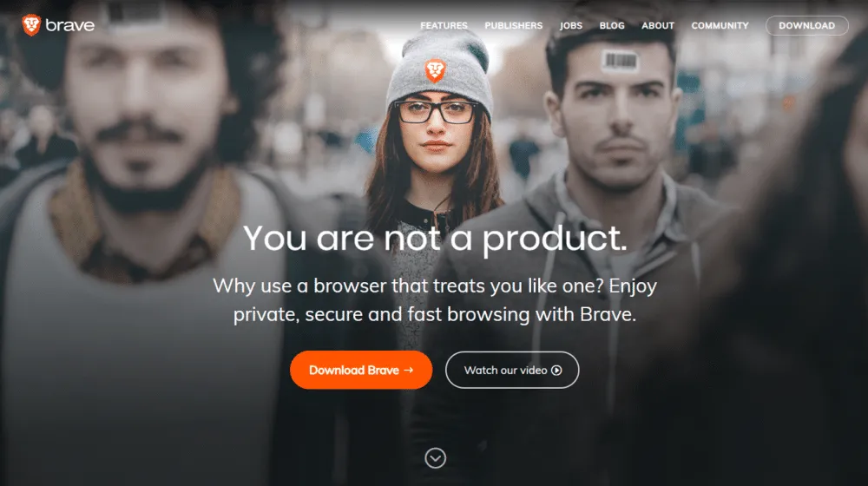Click the arrow icon inside Download Brave
Screen dimensions: 868x486
click(x=409, y=370)
